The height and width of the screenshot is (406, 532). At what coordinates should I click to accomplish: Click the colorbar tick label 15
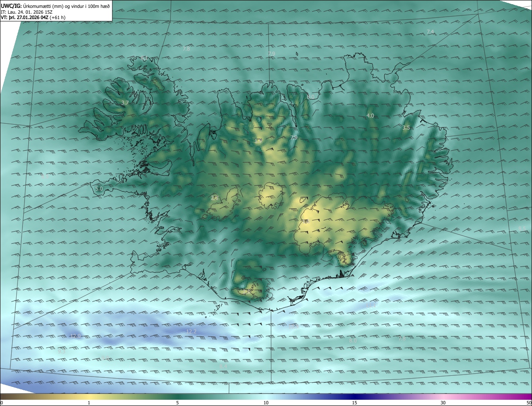click(x=355, y=403)
